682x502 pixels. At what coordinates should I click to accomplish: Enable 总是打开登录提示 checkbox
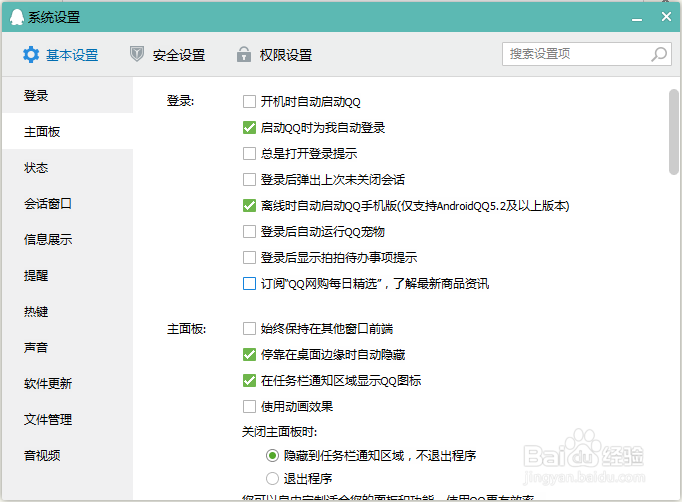(249, 154)
